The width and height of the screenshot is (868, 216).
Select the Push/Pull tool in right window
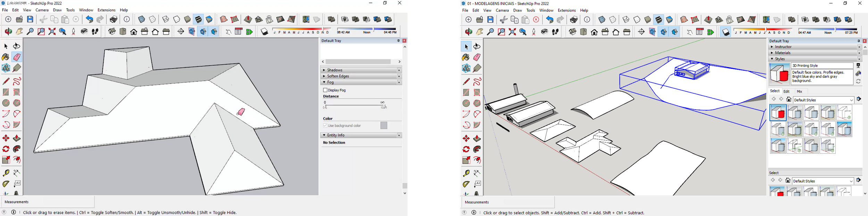477,139
